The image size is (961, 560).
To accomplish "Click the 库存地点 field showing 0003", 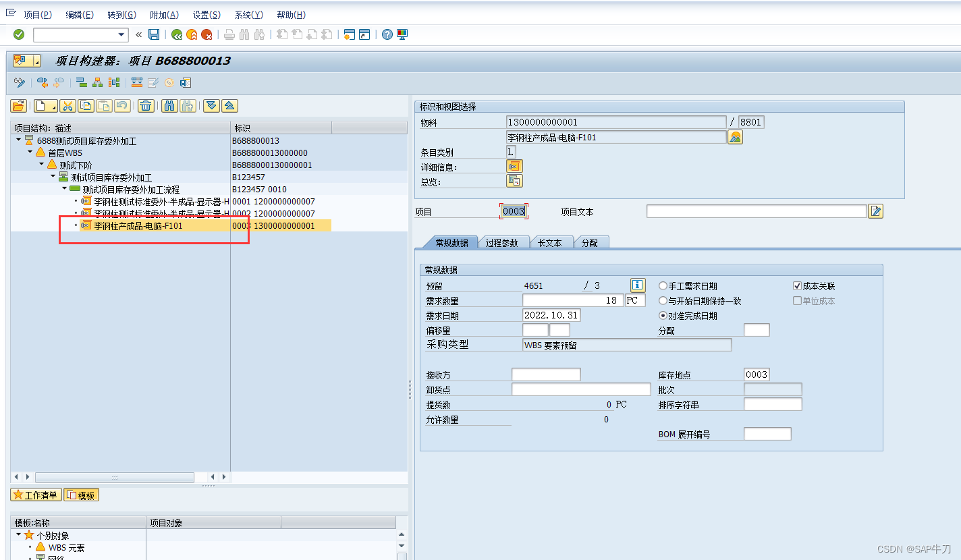I will (x=757, y=374).
